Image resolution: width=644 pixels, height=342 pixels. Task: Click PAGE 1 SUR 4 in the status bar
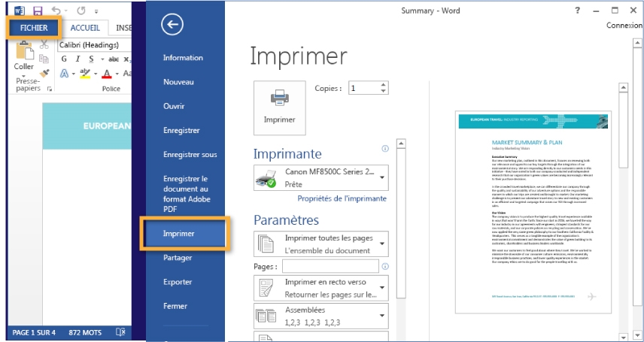(34, 332)
